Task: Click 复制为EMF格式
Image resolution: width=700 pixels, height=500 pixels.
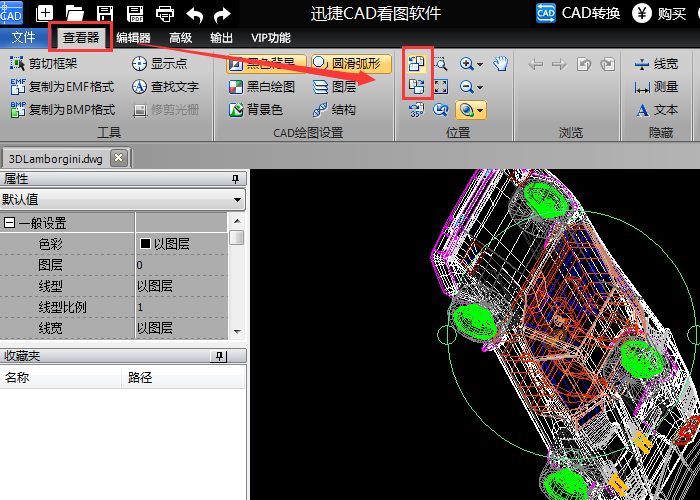Action: 62,86
